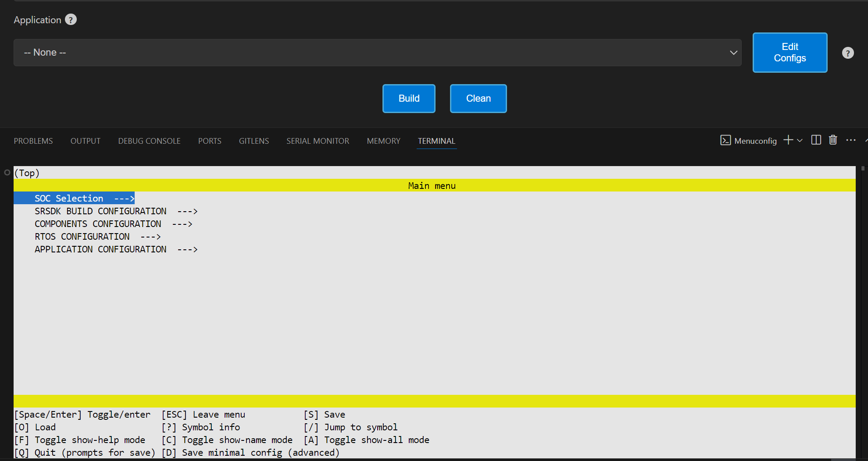Open APPLICATION CONFIGURATION menu entry
This screenshot has height=461, width=868.
(x=100, y=249)
